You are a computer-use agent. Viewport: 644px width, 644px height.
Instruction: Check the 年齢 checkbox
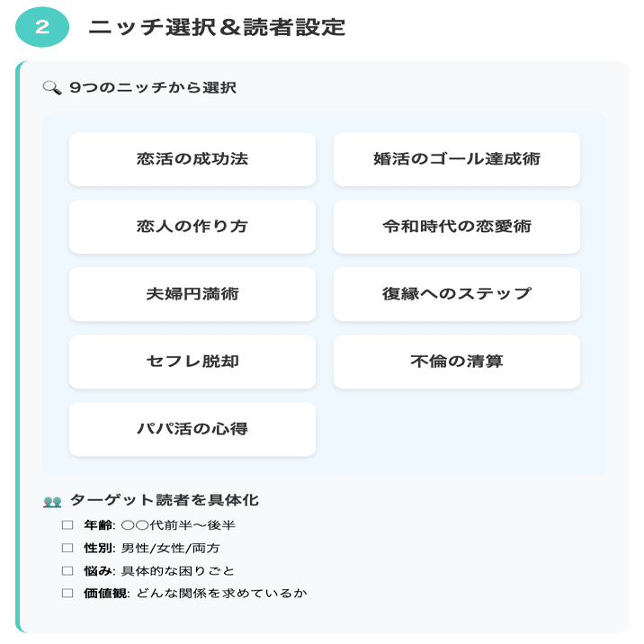pyautogui.click(x=67, y=525)
